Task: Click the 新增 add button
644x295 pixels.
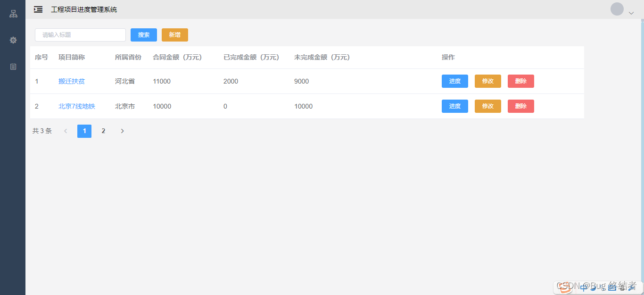Action: tap(175, 35)
